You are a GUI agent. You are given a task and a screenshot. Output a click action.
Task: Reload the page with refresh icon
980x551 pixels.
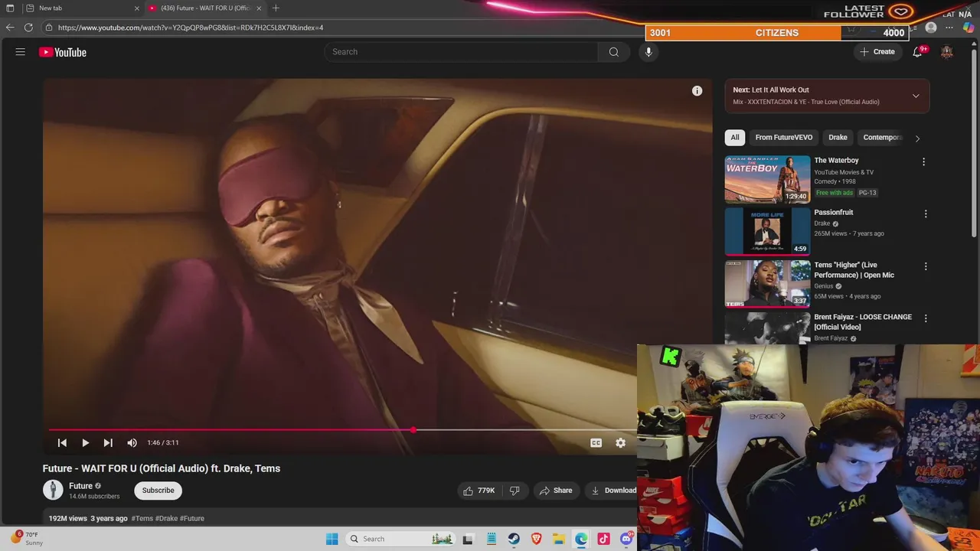pos(28,28)
